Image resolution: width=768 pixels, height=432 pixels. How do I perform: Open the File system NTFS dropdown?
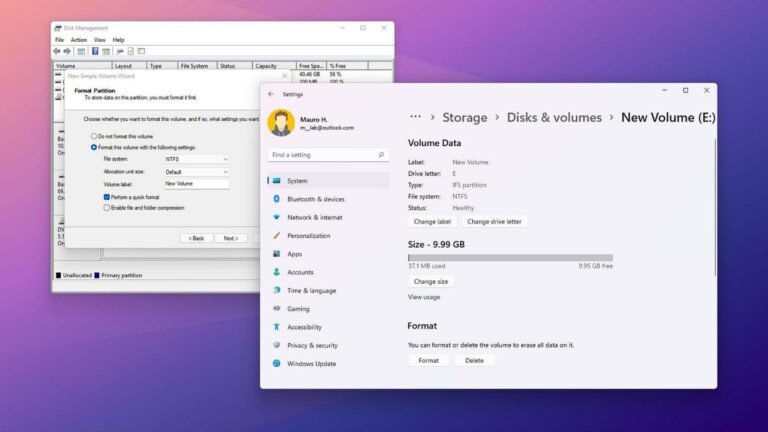click(196, 159)
